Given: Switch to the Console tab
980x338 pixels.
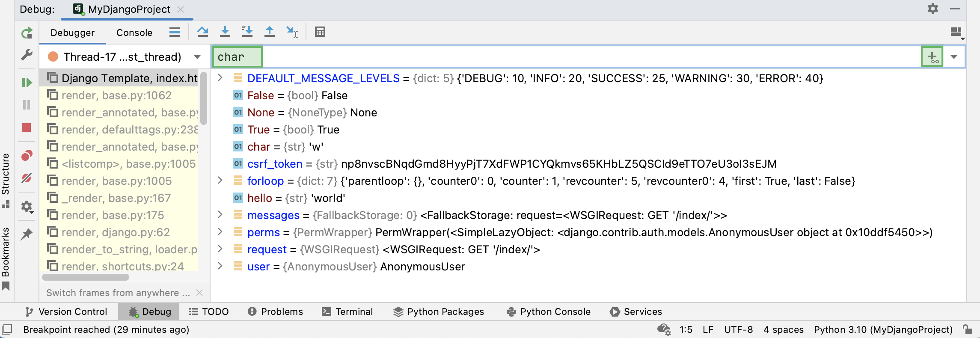Looking at the screenshot, I should [x=134, y=33].
